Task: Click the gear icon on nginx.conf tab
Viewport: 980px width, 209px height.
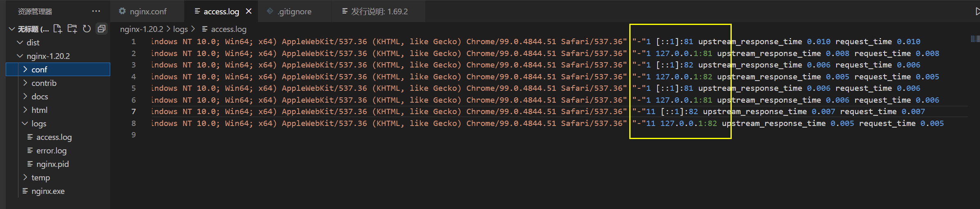Action: (x=122, y=11)
